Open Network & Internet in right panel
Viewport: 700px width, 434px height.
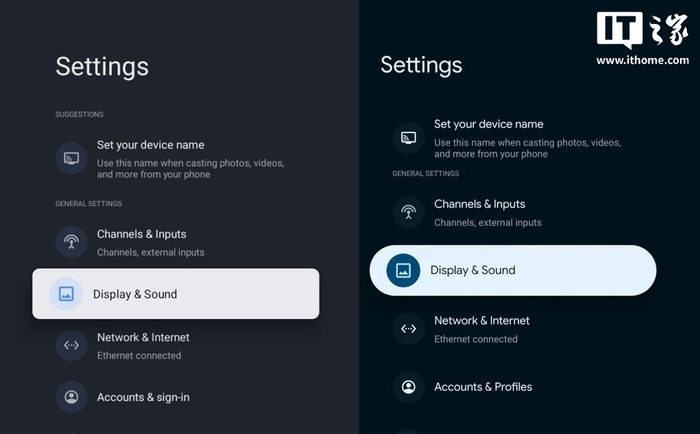(x=482, y=321)
